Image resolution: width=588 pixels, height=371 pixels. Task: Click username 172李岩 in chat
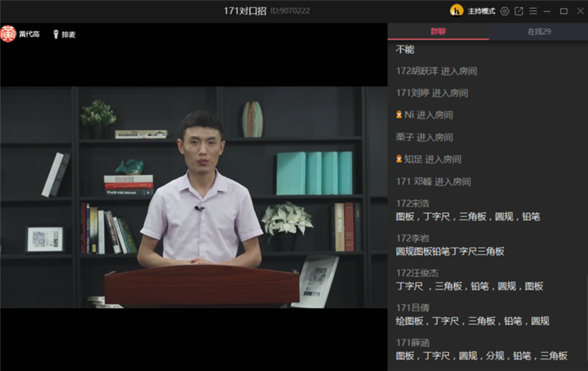[412, 238]
